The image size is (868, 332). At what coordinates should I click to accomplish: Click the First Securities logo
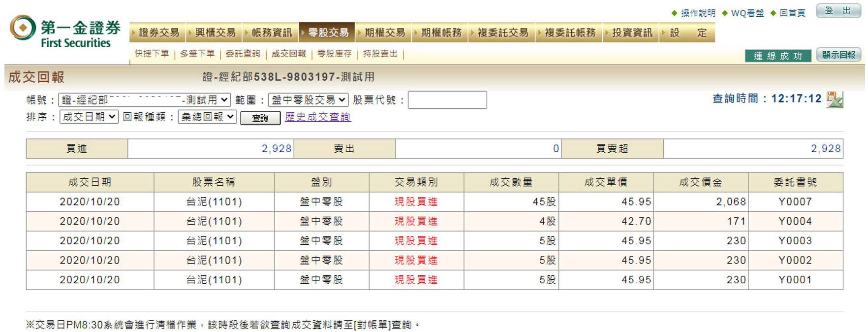65,33
